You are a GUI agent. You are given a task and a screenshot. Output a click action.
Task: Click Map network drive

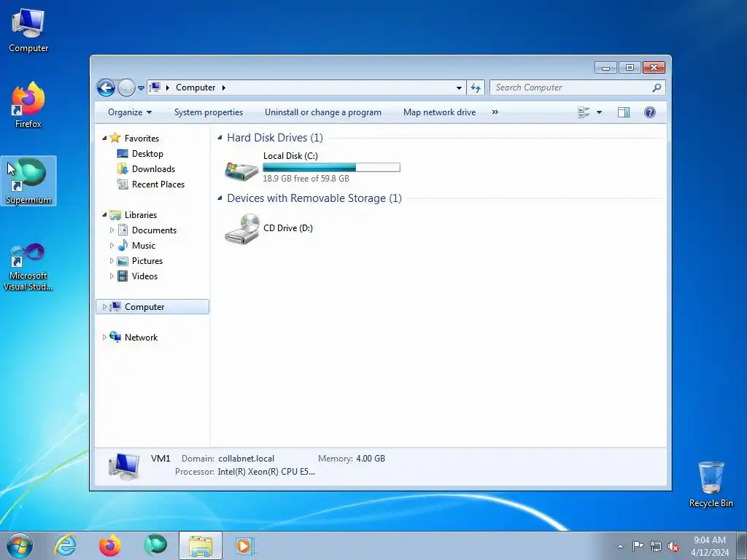click(x=439, y=112)
